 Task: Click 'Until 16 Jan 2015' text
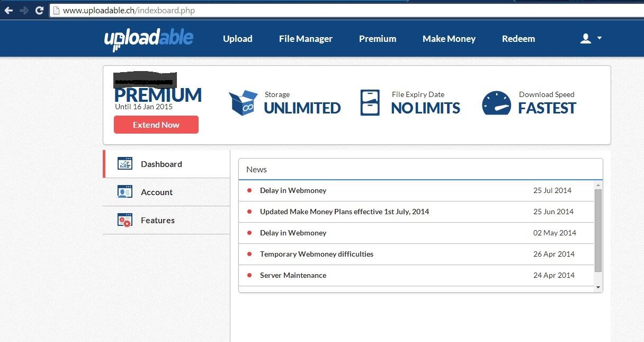pyautogui.click(x=144, y=107)
